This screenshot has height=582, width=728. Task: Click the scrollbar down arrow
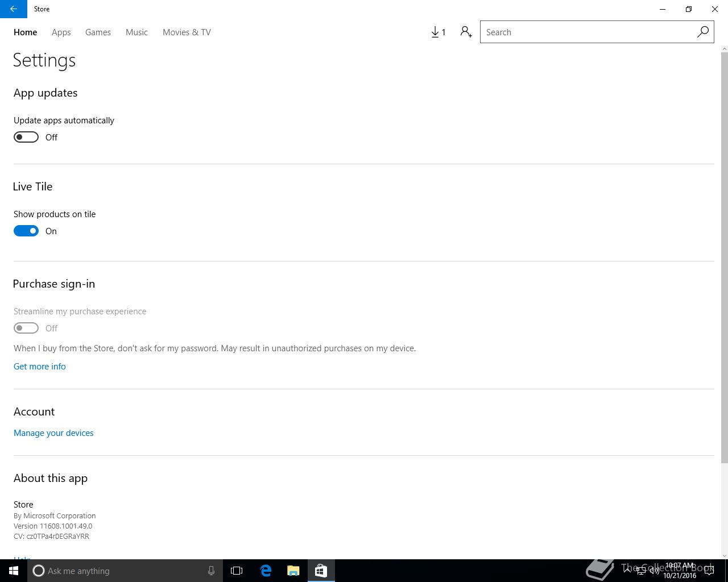(724, 555)
